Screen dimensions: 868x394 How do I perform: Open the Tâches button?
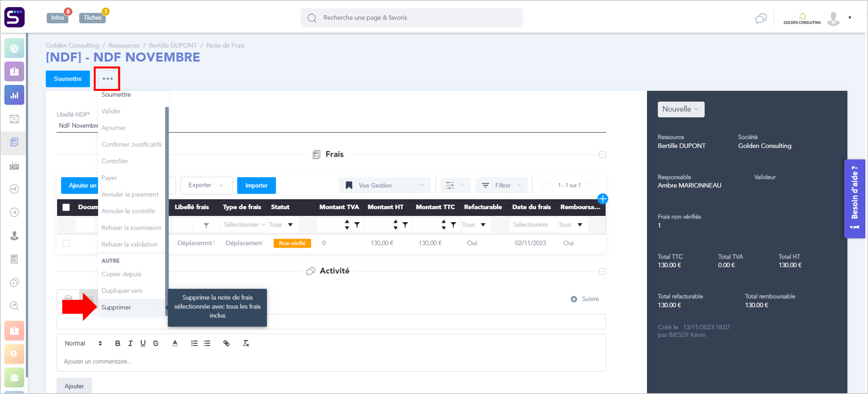[92, 18]
